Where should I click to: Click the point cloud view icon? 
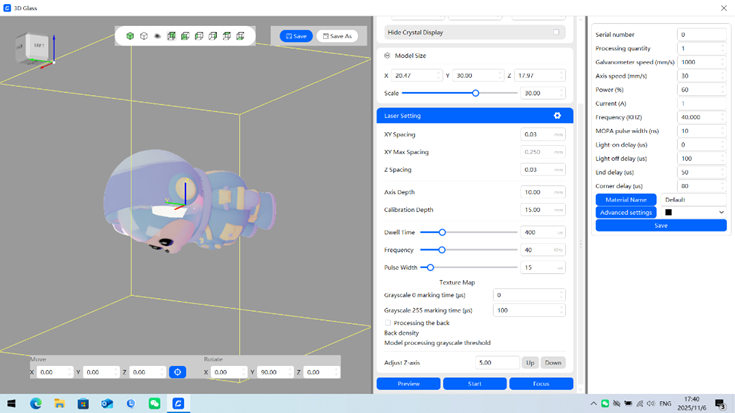[158, 36]
